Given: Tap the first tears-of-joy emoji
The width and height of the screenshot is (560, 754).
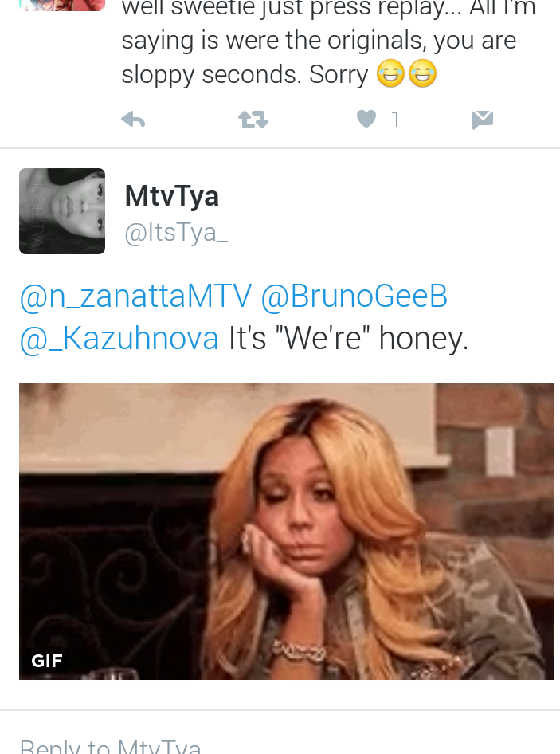Looking at the screenshot, I should (x=390, y=73).
